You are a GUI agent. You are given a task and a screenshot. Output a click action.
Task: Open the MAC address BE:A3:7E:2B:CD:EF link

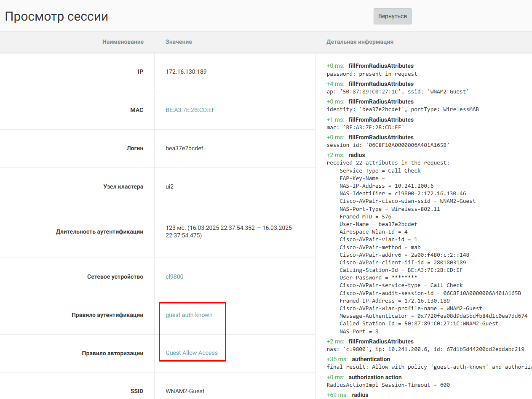point(190,110)
